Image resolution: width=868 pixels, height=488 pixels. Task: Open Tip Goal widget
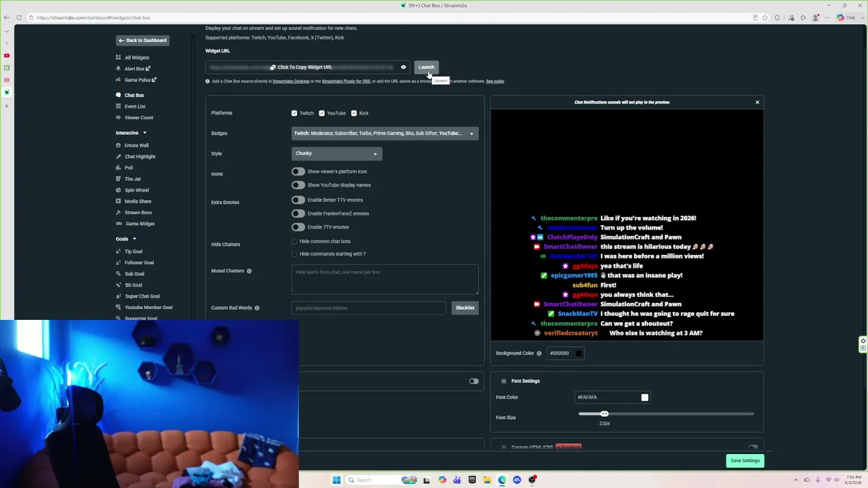[x=133, y=251]
